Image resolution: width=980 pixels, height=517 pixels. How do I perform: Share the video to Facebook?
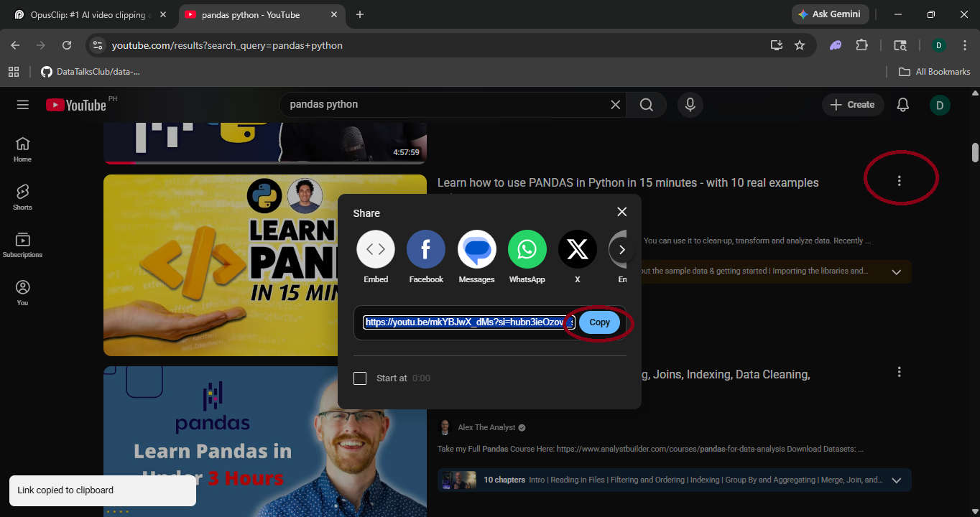426,256
